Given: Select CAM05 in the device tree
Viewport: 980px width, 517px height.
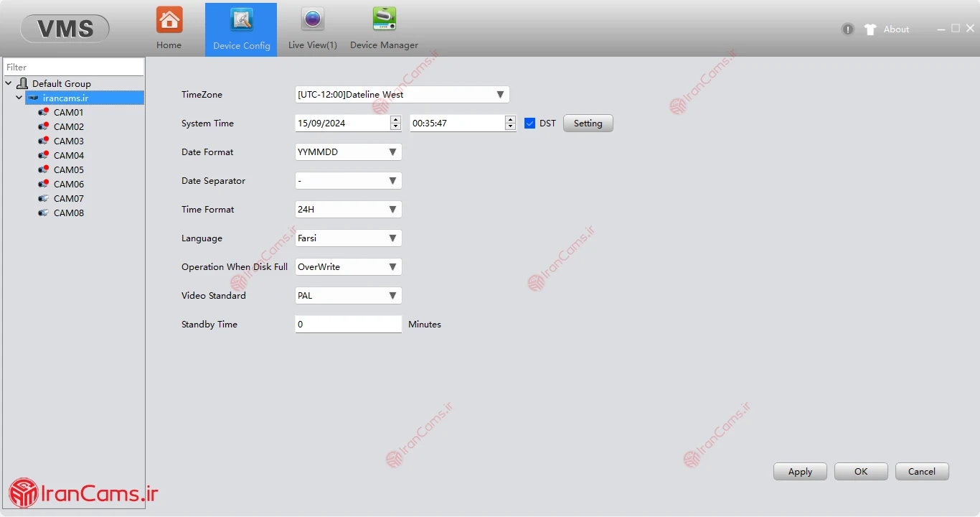Looking at the screenshot, I should 69,169.
